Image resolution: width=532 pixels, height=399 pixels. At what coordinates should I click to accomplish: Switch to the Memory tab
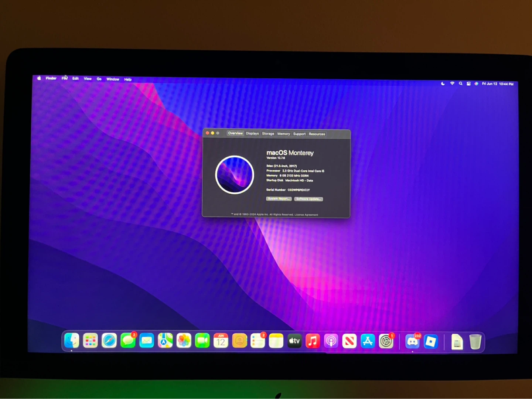click(284, 134)
